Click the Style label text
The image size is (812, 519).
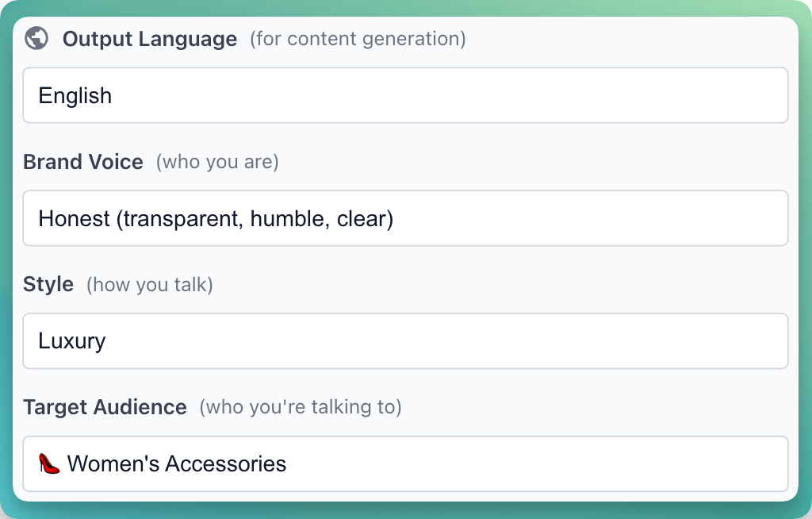pyautogui.click(x=48, y=285)
